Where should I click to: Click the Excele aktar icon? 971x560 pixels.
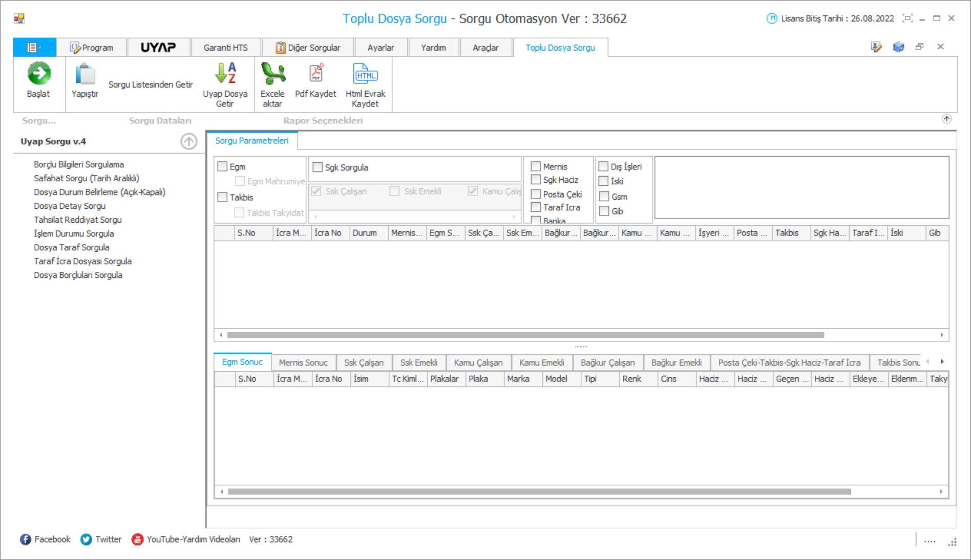click(x=272, y=73)
